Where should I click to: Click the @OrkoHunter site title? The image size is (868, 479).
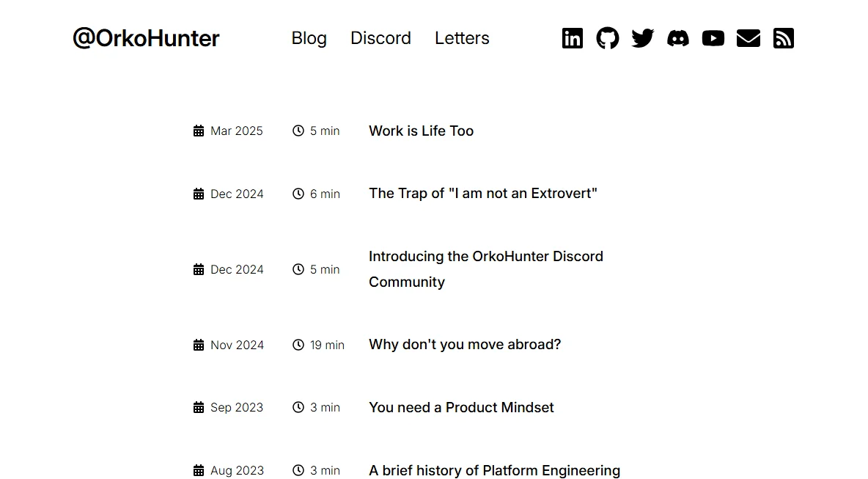[146, 38]
